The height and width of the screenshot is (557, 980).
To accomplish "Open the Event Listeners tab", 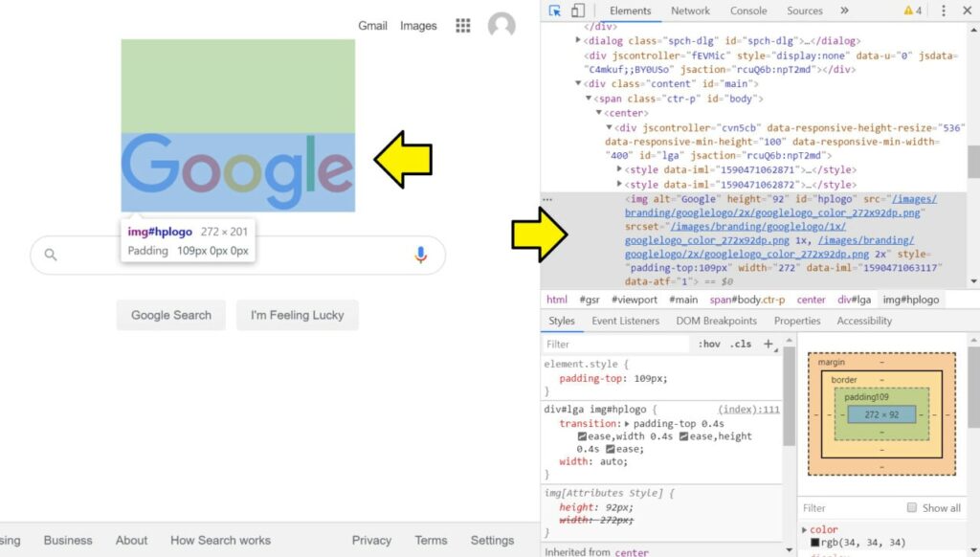I will 625,322.
